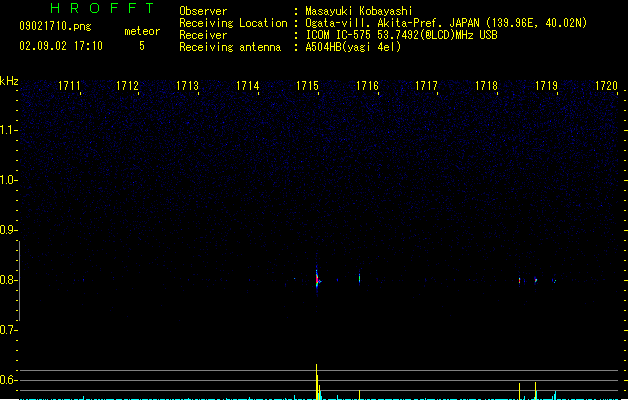Click the 1.1 frequency axis label
Screen dimensions: 629x400
(x=8, y=130)
